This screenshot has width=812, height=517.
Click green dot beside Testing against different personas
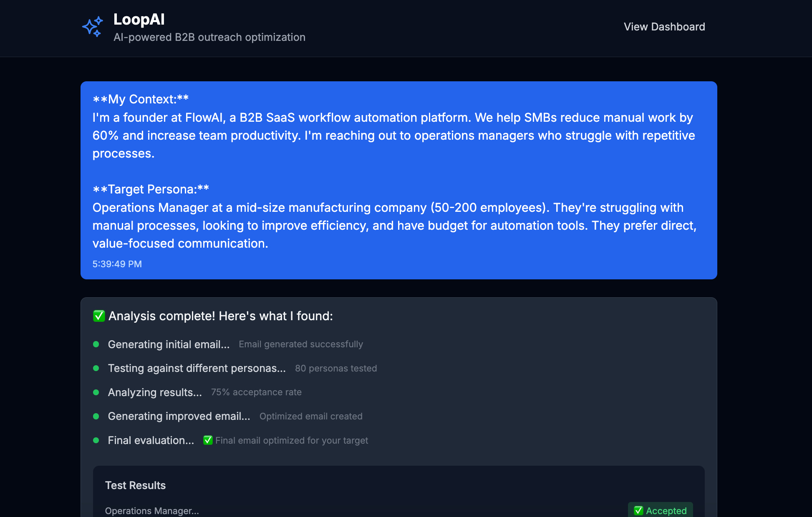click(96, 368)
